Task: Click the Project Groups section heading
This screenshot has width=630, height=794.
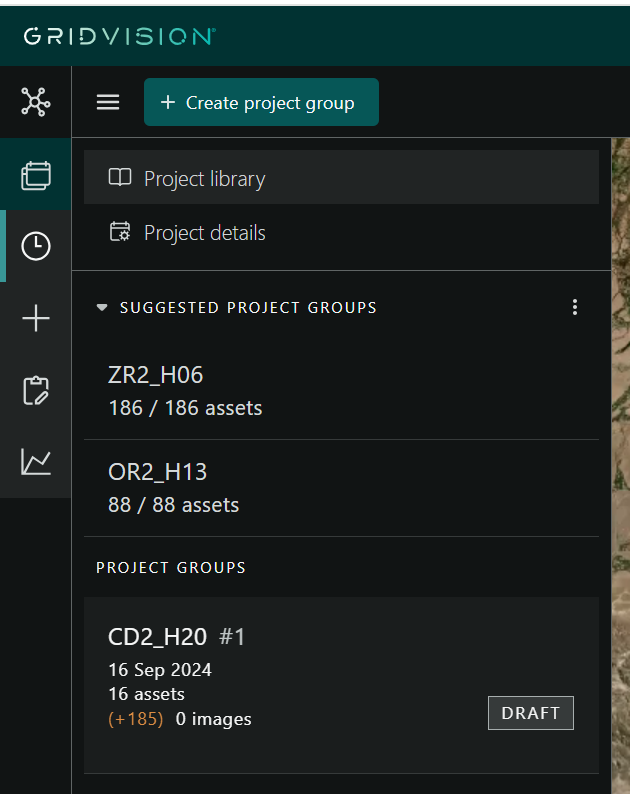Action: point(171,567)
